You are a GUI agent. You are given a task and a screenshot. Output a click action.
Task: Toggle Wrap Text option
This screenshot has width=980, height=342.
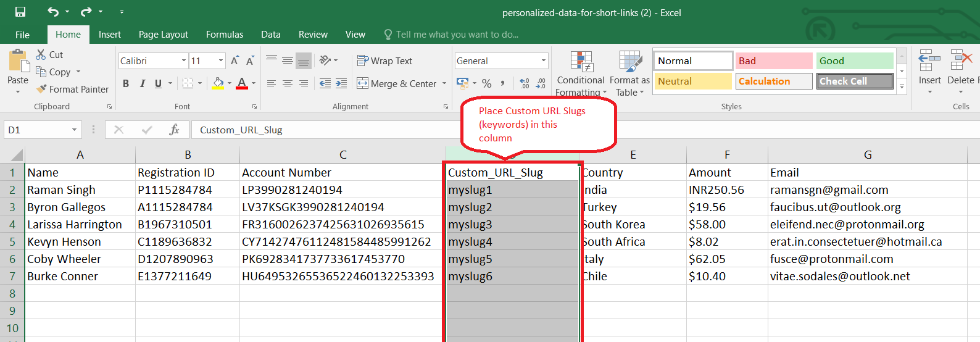[x=384, y=60]
